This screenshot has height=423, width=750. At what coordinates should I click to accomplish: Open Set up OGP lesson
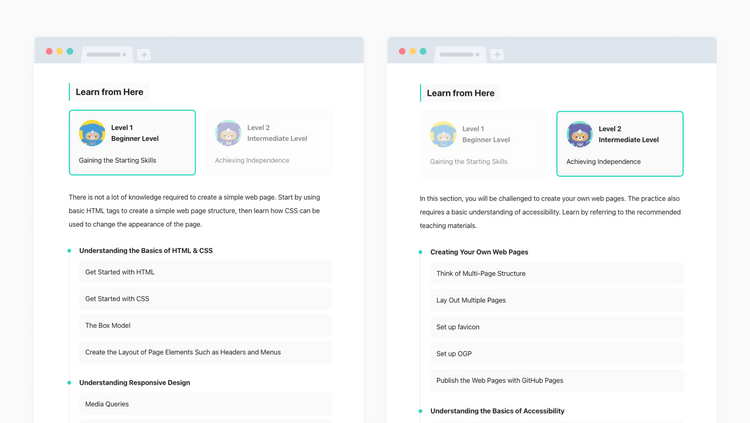click(557, 354)
